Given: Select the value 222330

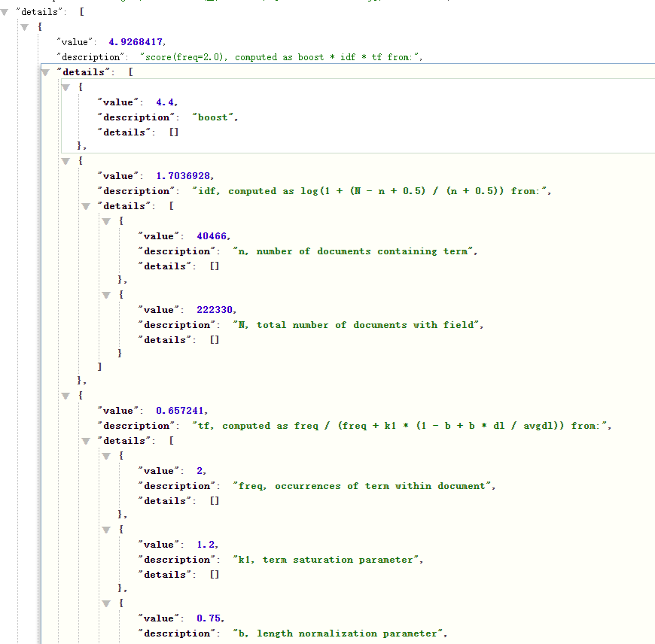Looking at the screenshot, I should point(215,310).
